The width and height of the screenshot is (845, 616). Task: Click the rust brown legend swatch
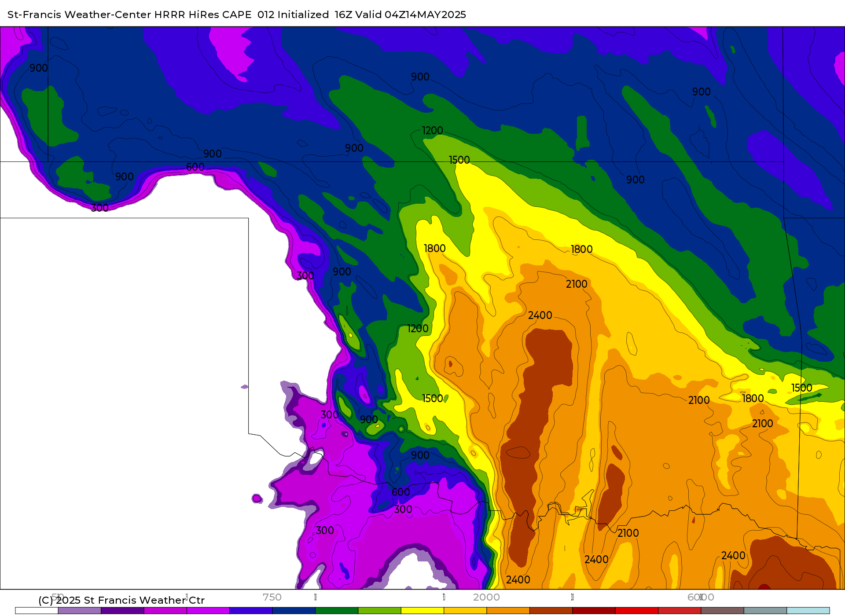pyautogui.click(x=551, y=611)
